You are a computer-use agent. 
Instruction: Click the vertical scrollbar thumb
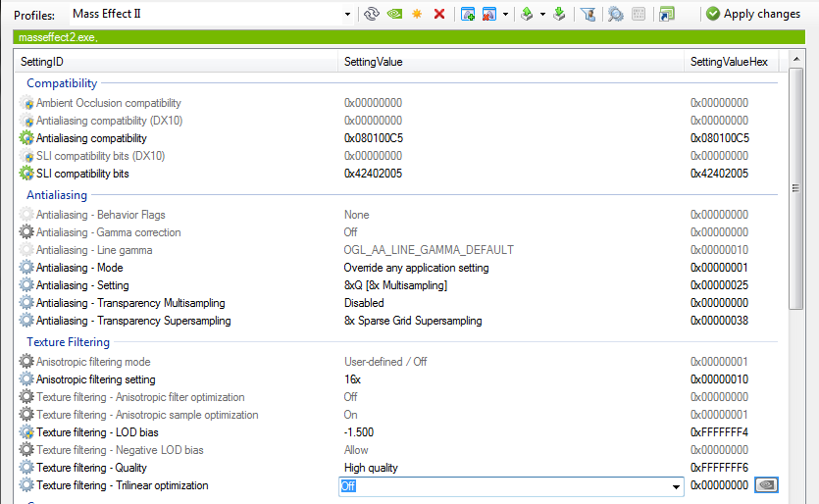point(795,188)
